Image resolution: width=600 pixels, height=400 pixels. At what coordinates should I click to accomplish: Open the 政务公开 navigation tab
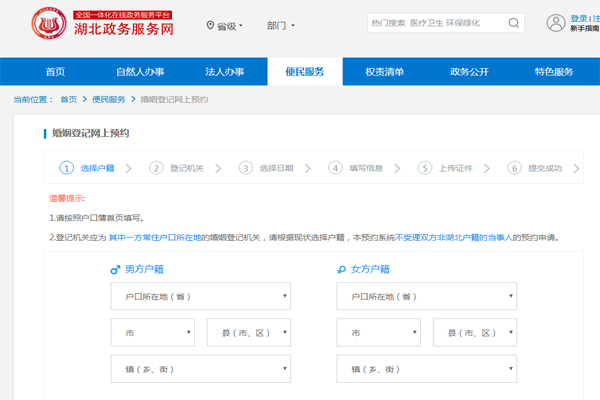[x=470, y=72]
